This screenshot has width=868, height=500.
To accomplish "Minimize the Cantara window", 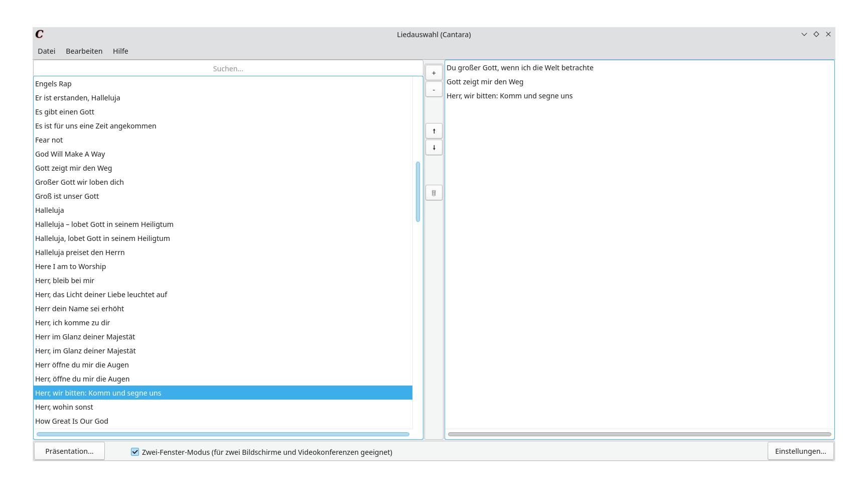I will (804, 34).
